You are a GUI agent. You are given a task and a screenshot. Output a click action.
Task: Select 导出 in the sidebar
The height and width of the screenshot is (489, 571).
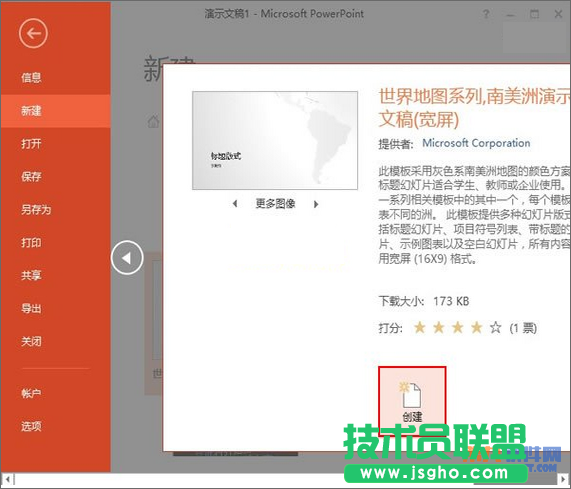point(31,308)
